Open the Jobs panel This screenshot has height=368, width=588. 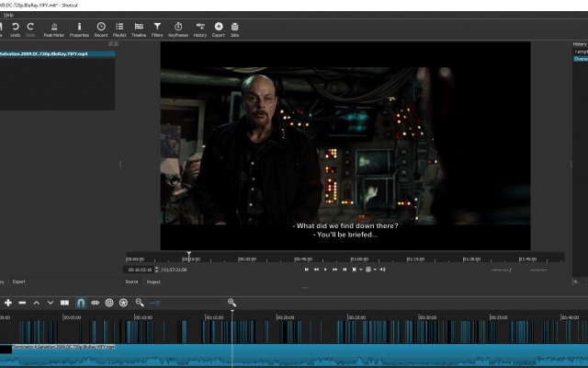[235, 29]
